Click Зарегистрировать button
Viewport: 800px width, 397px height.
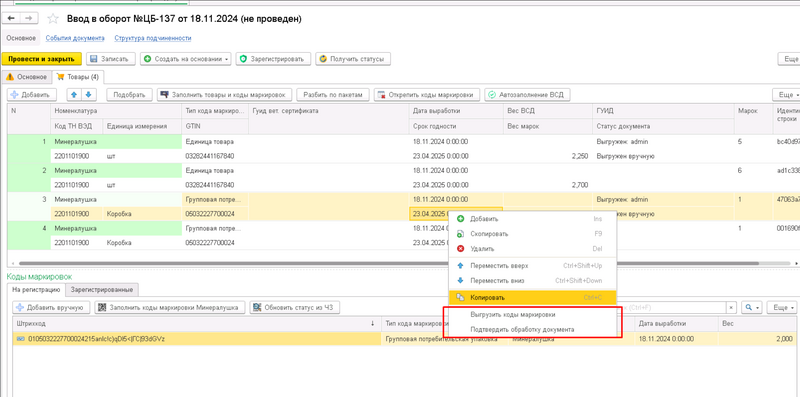(273, 59)
